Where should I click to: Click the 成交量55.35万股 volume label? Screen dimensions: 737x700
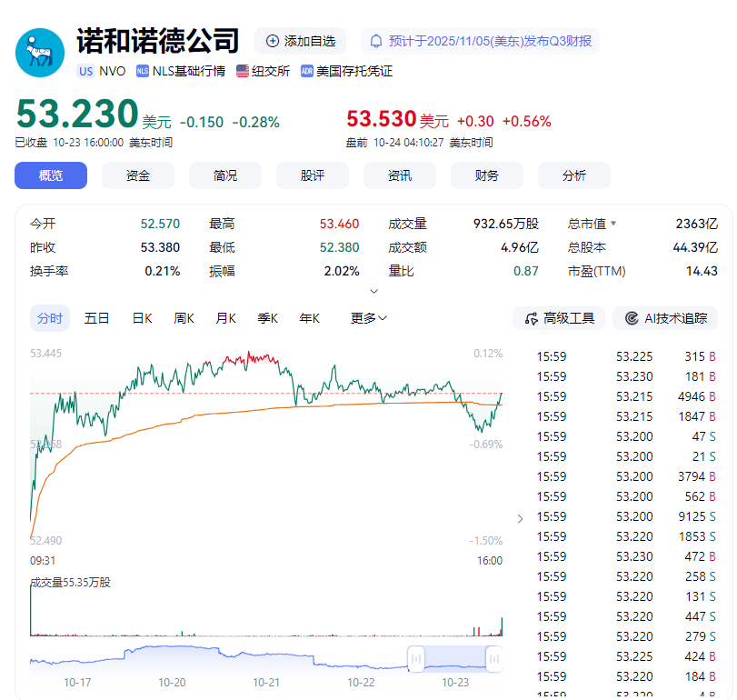(70, 583)
